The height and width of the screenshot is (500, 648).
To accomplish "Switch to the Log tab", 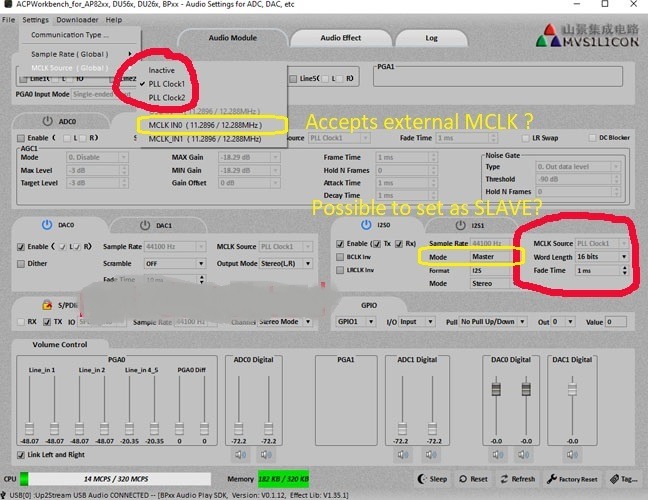I will pyautogui.click(x=431, y=38).
